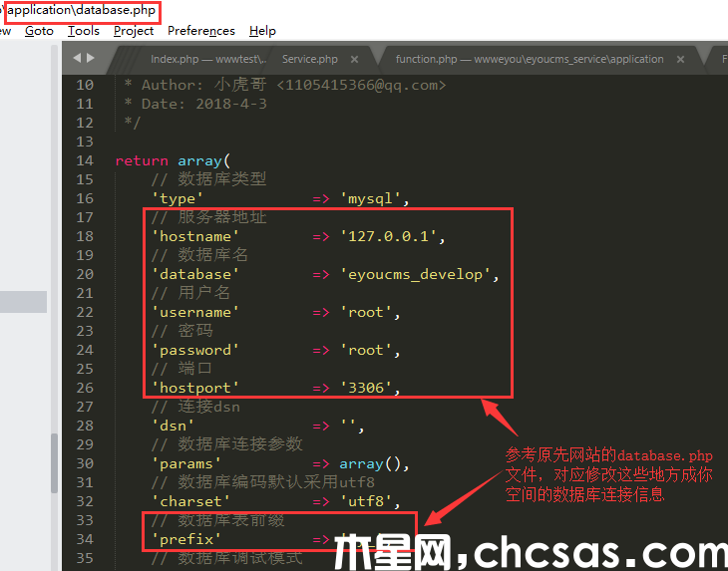Click the 连接dsn comment

(x=195, y=407)
